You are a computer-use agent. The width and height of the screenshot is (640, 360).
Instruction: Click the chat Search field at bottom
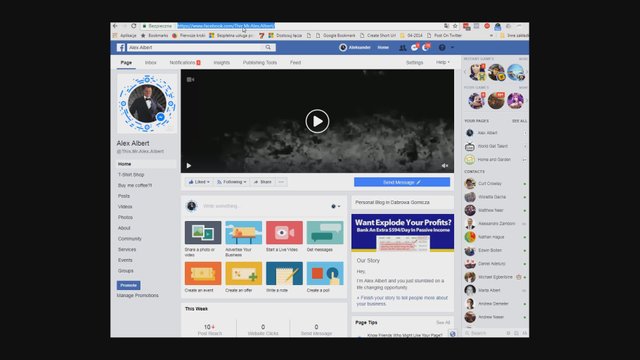(484, 333)
